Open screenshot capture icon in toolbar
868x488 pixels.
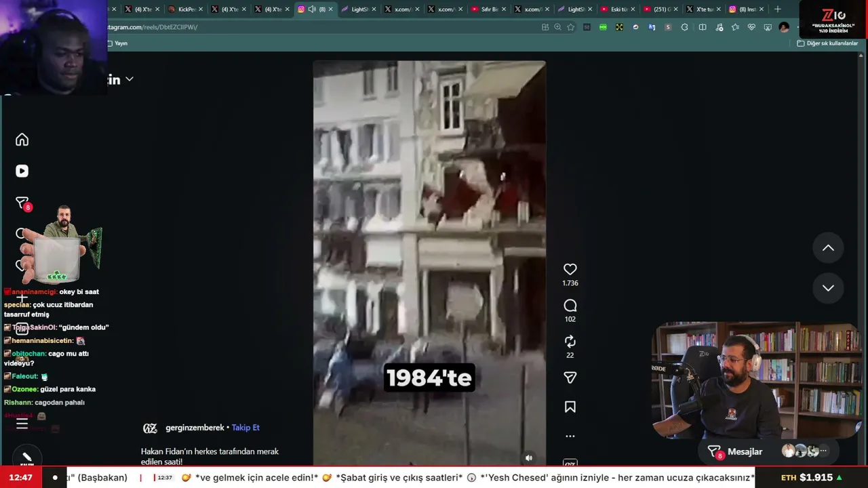click(x=768, y=27)
